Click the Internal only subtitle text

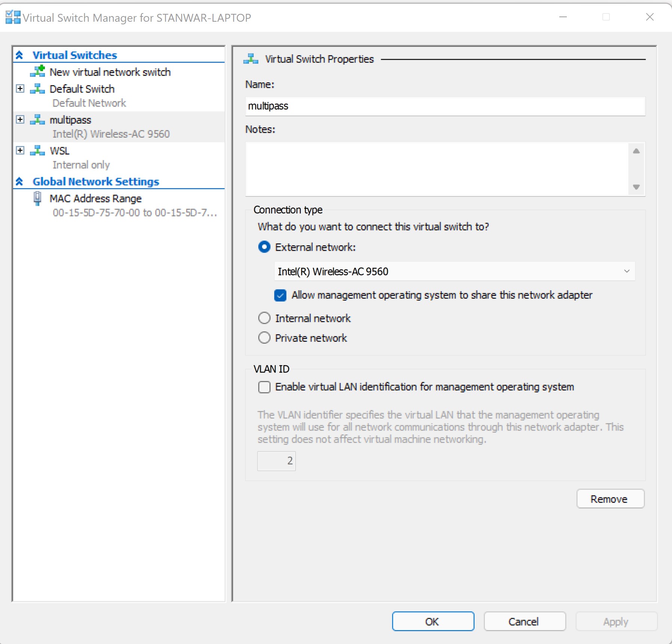[81, 165]
